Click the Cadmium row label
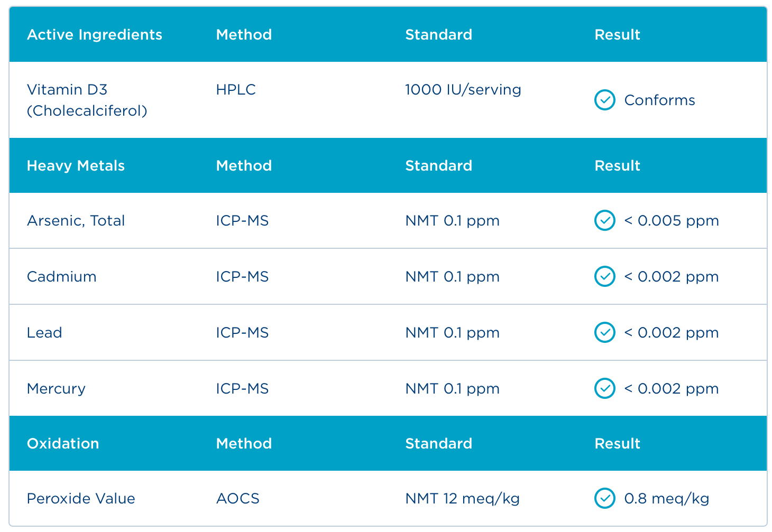Screen dimensions: 772x532 [x=61, y=276]
